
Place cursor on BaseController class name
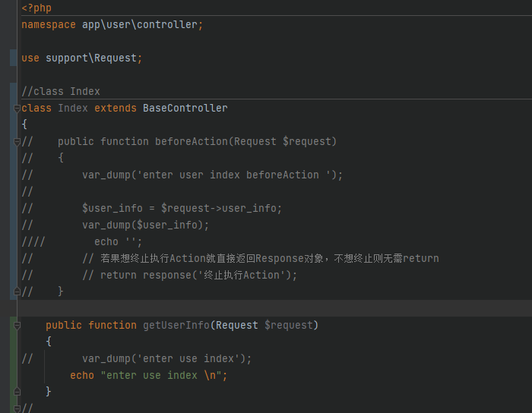coord(185,108)
